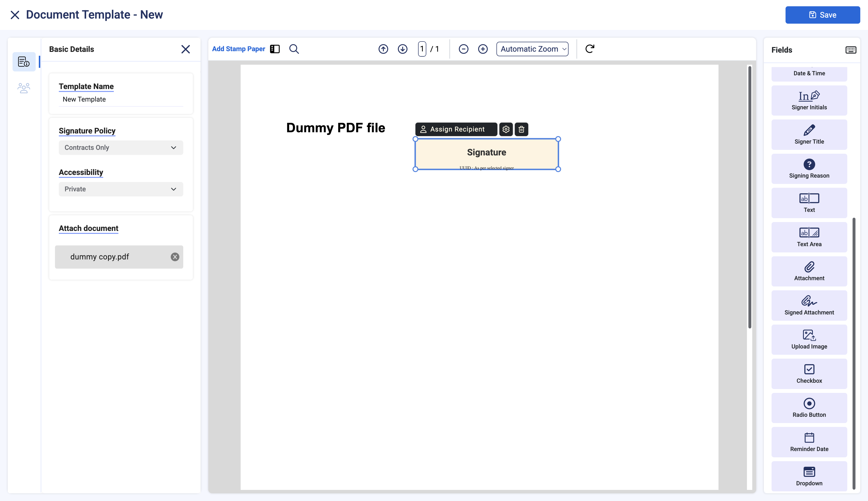Remove the attached dummy copy.pdf
This screenshot has height=501, width=868.
tap(175, 257)
